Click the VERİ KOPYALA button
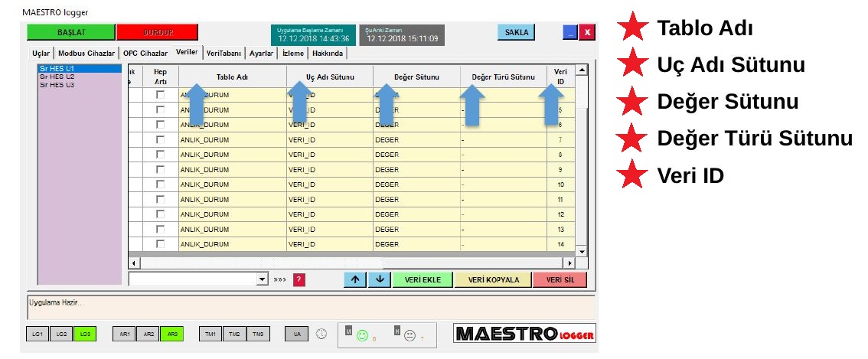Image resolution: width=868 pixels, height=359 pixels. coord(493,280)
